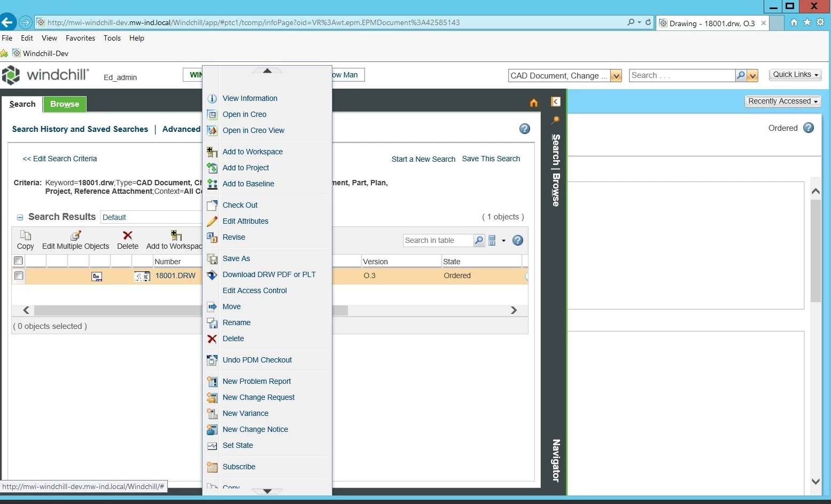
Task: Click the page vertical scrollbar thumb
Action: point(816,251)
